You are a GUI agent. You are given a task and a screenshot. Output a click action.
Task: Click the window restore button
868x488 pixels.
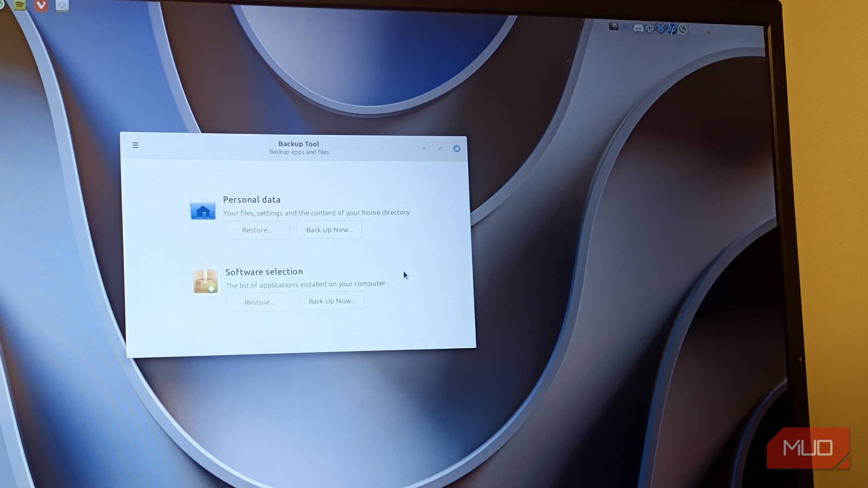[x=440, y=148]
